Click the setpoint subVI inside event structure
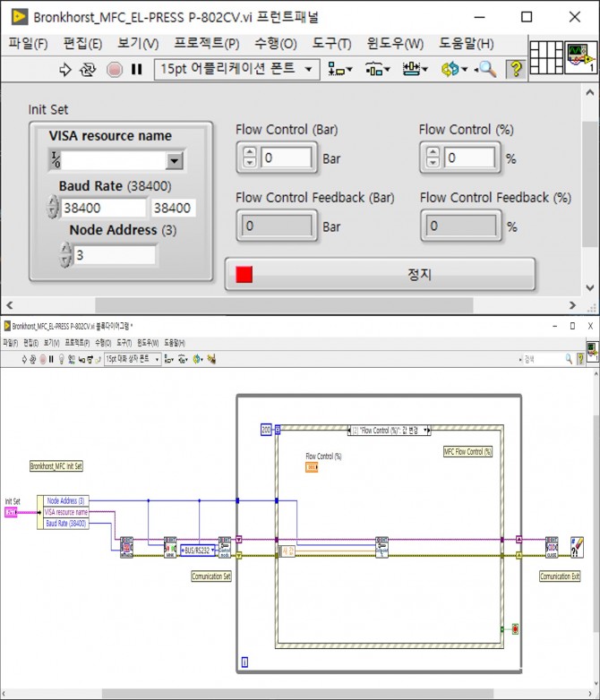Screen dimensions: 600x700 pyautogui.click(x=382, y=547)
